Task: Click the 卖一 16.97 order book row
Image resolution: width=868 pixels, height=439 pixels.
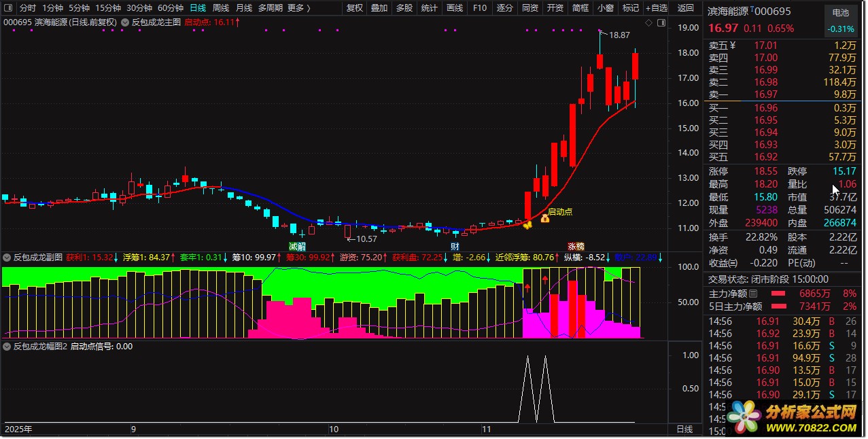Action: (783, 94)
